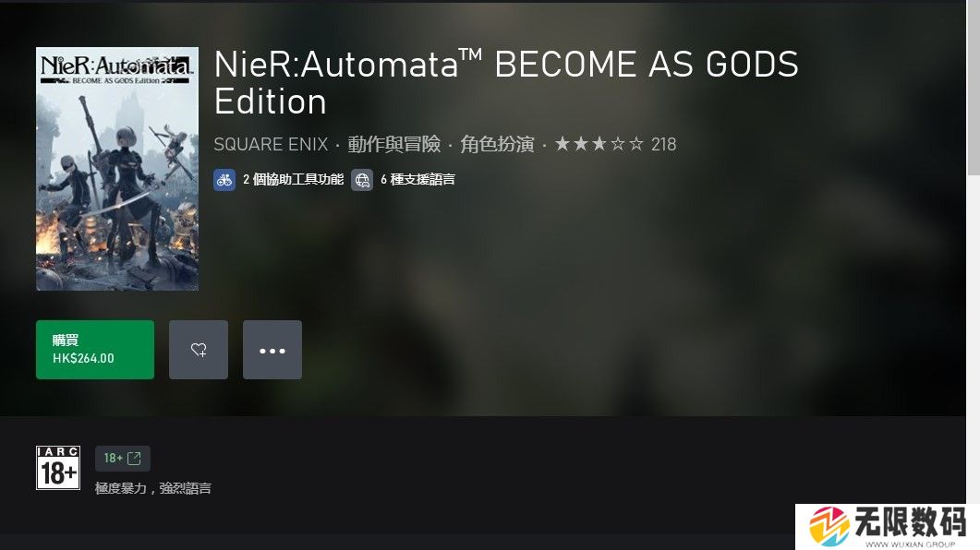Buy the game for HK$264.00
The width and height of the screenshot is (980, 550).
[x=95, y=350]
